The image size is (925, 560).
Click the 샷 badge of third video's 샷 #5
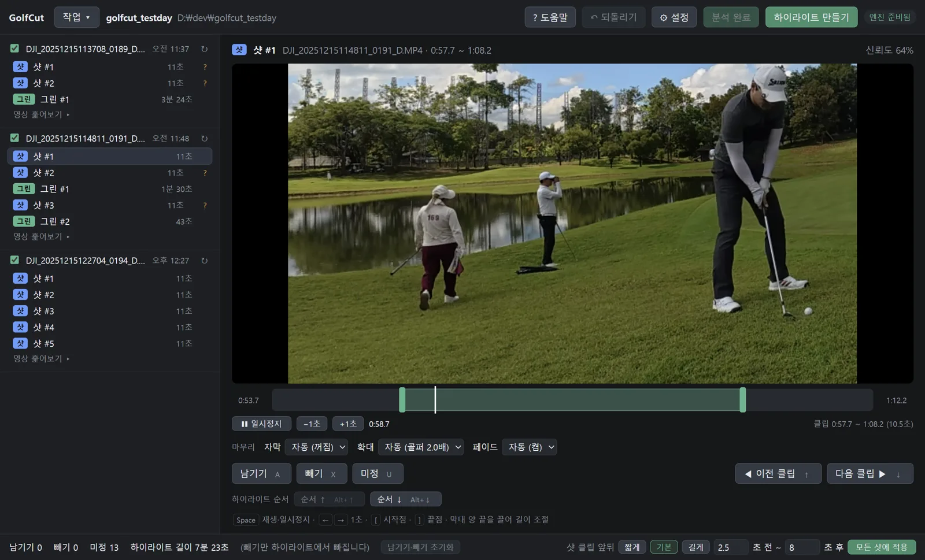coord(20,343)
